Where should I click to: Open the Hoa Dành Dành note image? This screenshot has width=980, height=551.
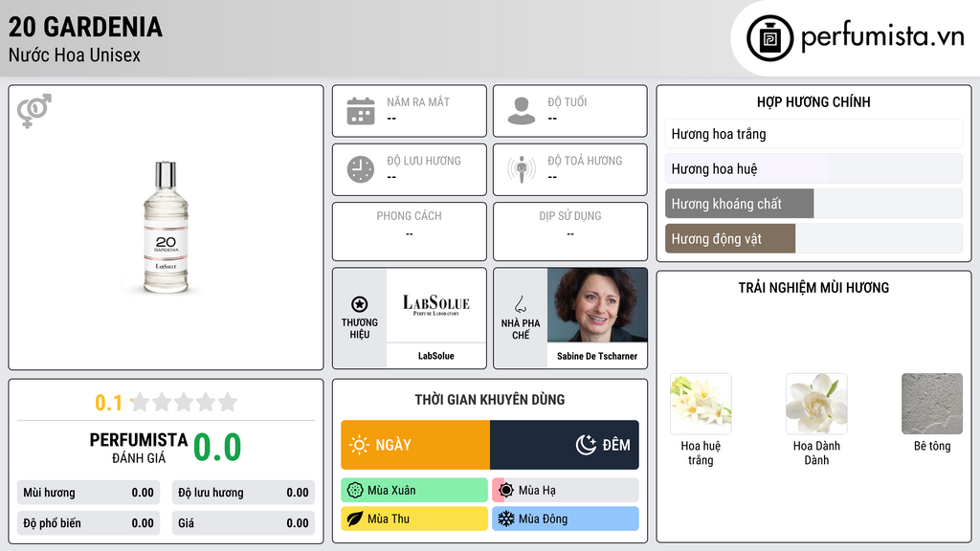(x=816, y=404)
